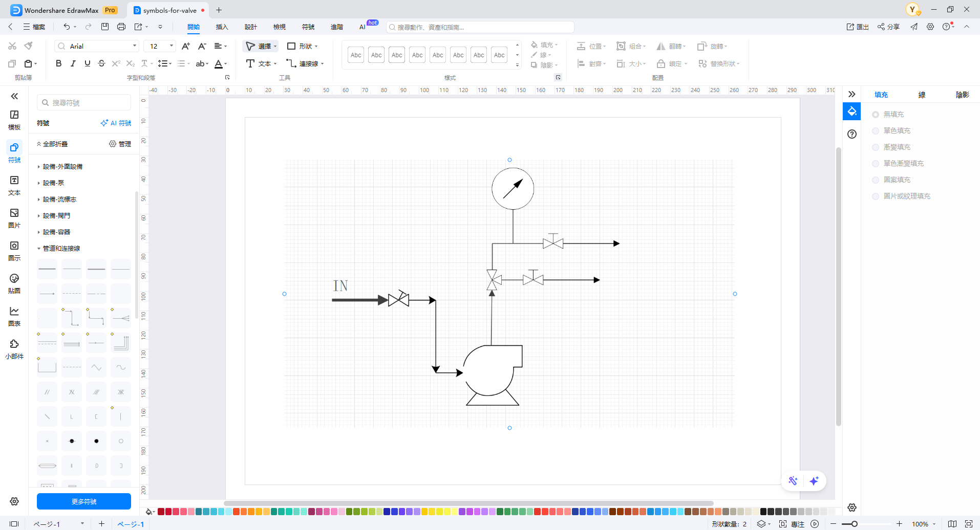Click the Save icon in quick toolbar
Screen dimensions: 980x530
105,27
